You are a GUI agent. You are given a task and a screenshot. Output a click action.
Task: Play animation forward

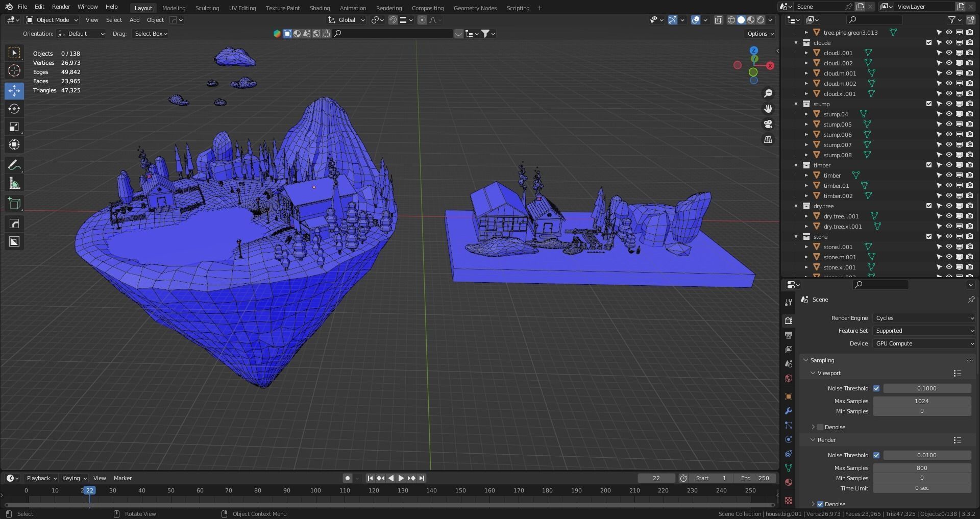pos(401,478)
